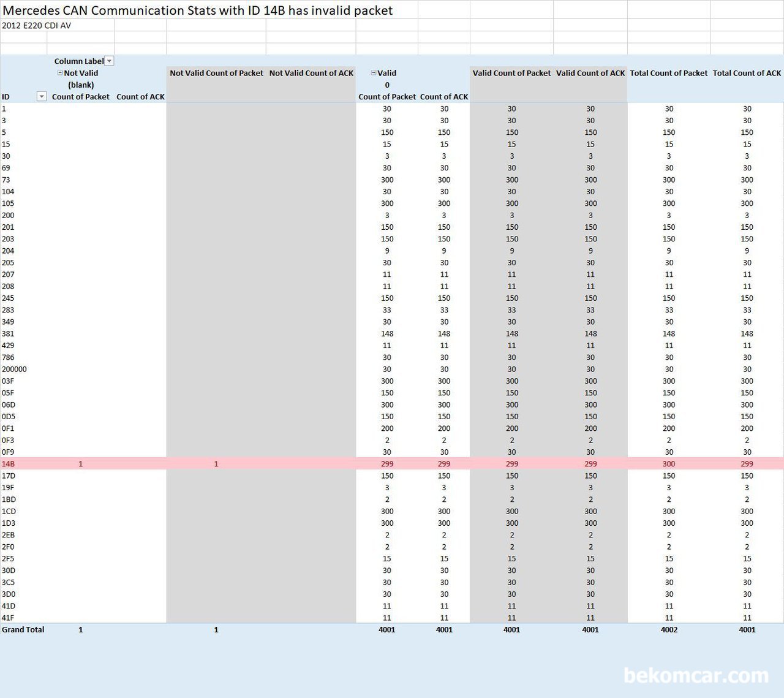Select the Not Valid Count of Packet header
The width and height of the screenshot is (784, 698).
pyautogui.click(x=216, y=73)
